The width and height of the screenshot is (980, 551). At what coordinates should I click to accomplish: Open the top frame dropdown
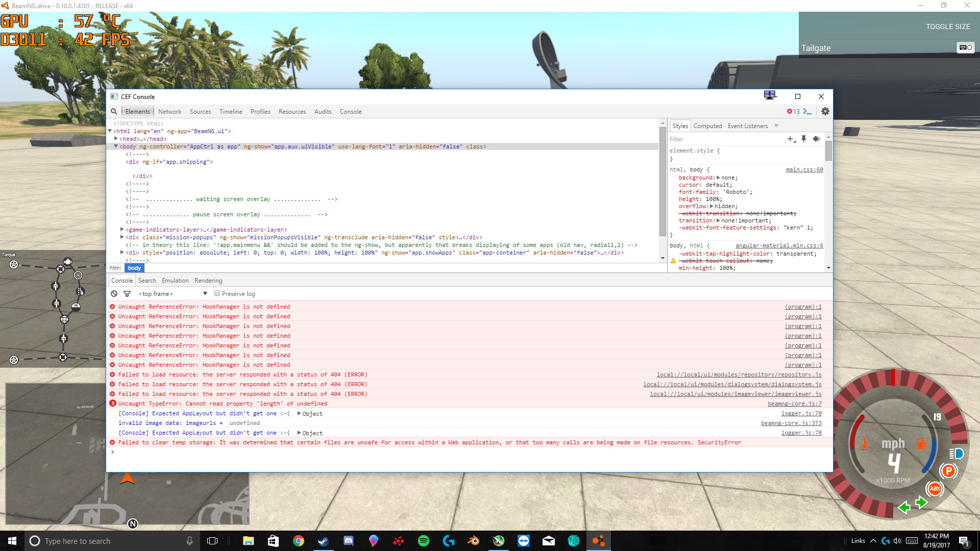173,294
